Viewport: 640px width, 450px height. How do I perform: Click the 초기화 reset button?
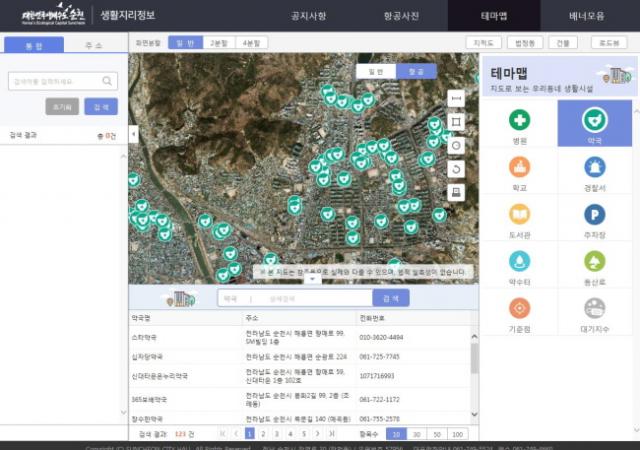point(62,107)
